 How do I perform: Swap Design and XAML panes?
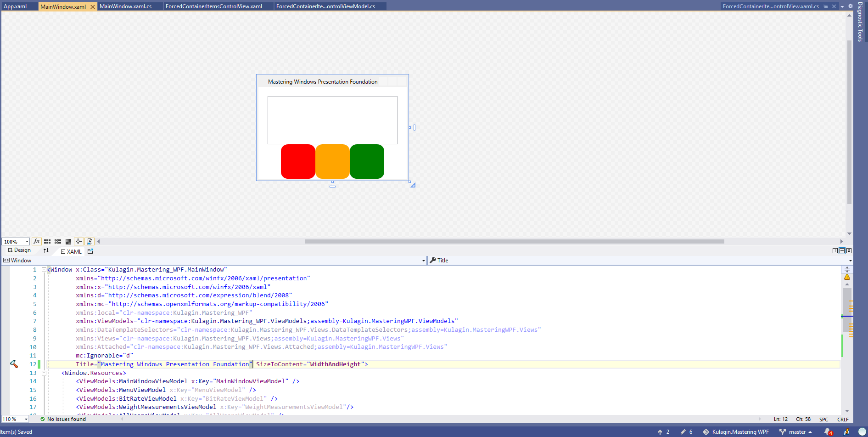[x=46, y=251]
